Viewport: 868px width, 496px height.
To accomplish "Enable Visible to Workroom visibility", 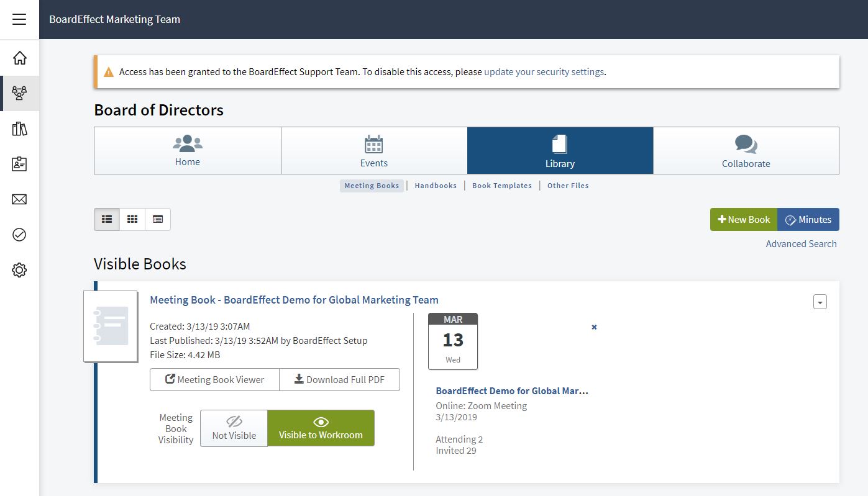I will 321,428.
